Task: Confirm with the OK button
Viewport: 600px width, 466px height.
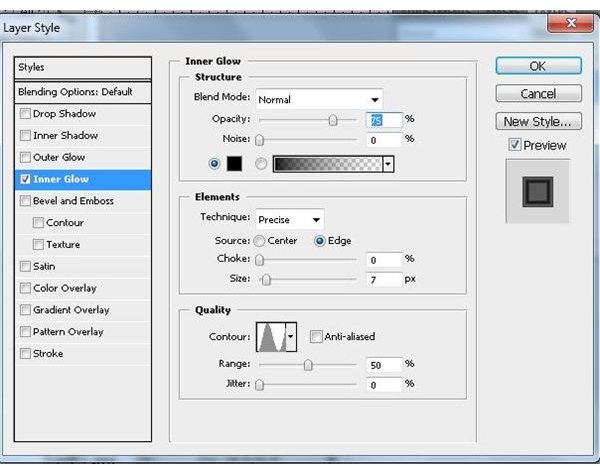Action: click(538, 66)
